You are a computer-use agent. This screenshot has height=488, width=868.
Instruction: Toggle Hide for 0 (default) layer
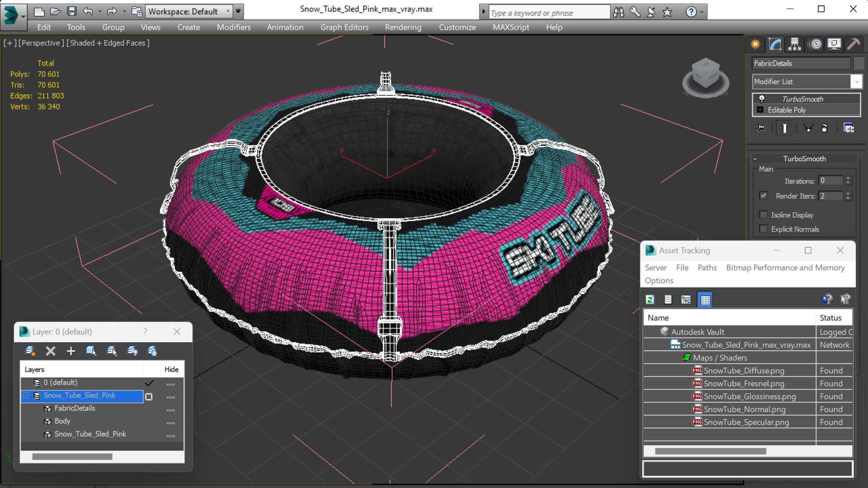(171, 384)
